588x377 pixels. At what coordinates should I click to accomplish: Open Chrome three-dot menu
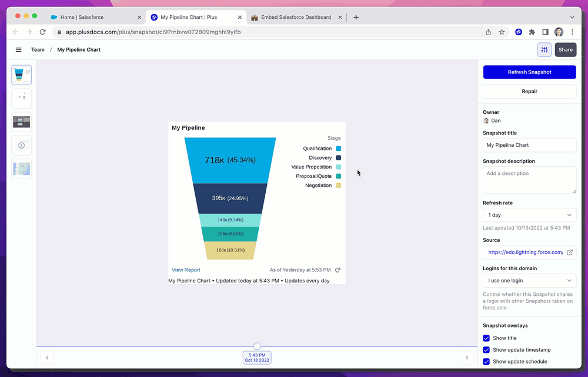tap(572, 32)
